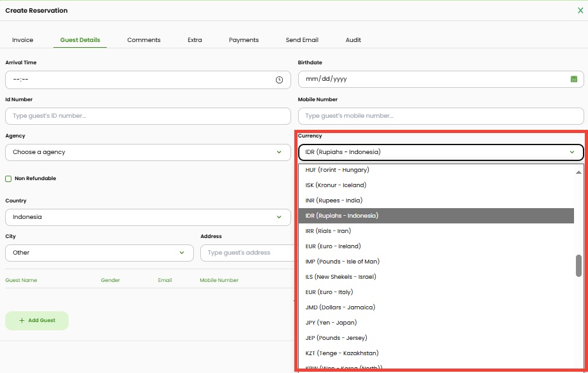Select EUR (Euro - Ireland) option

[436, 246]
